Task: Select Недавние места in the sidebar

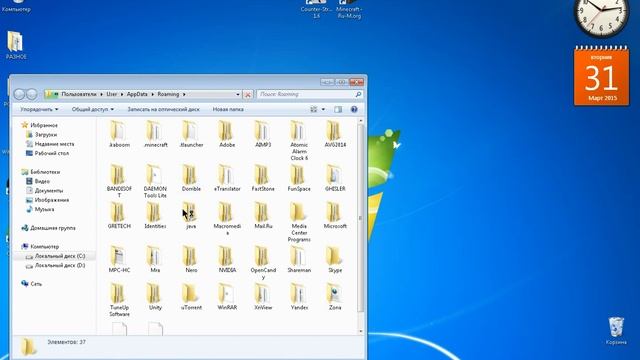Action: coord(50,144)
